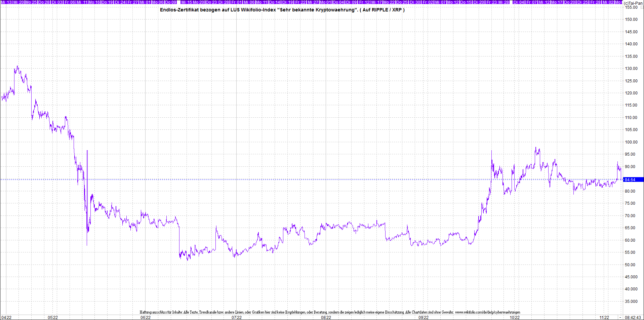
Task: Click the 'Di 04' date in top bar
Action: [519, 2]
